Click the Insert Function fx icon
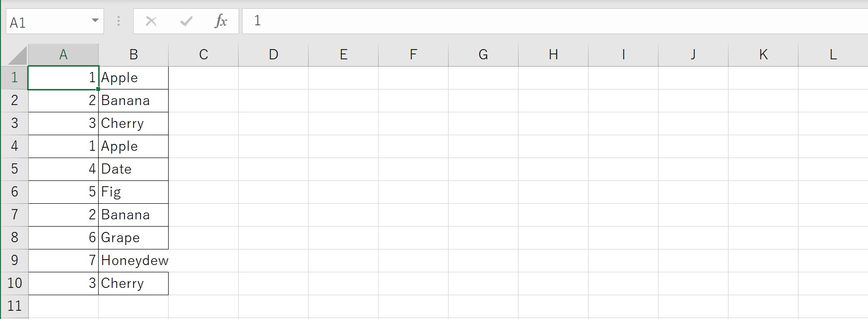This screenshot has width=868, height=319. point(221,21)
